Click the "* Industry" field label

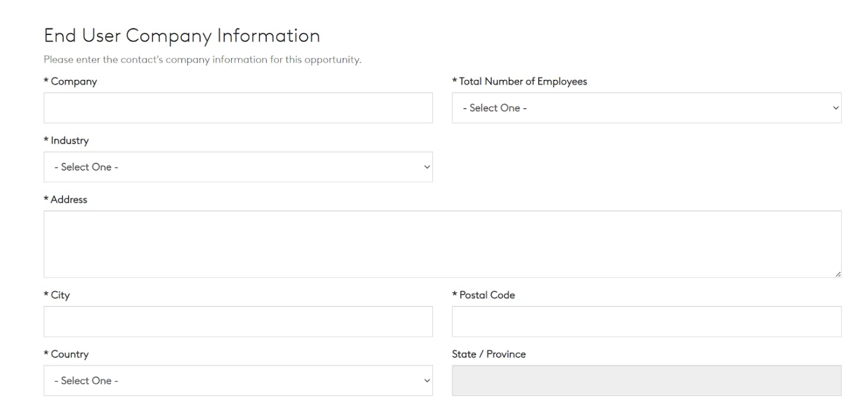[x=66, y=141]
